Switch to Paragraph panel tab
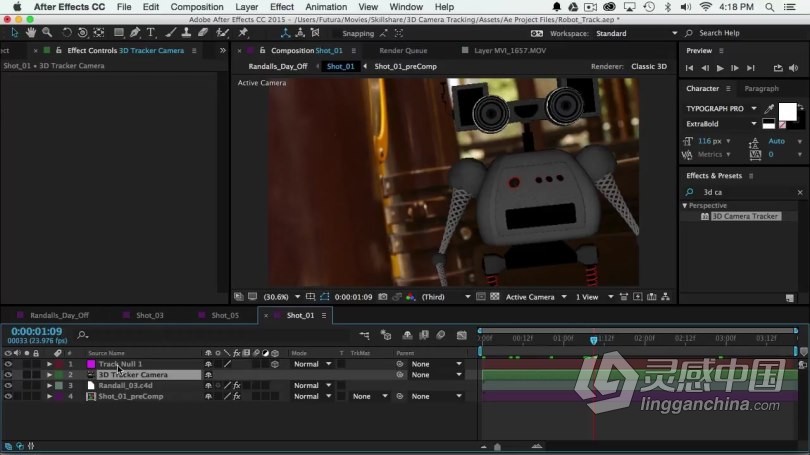Viewport: 810px width, 455px height. (x=761, y=89)
